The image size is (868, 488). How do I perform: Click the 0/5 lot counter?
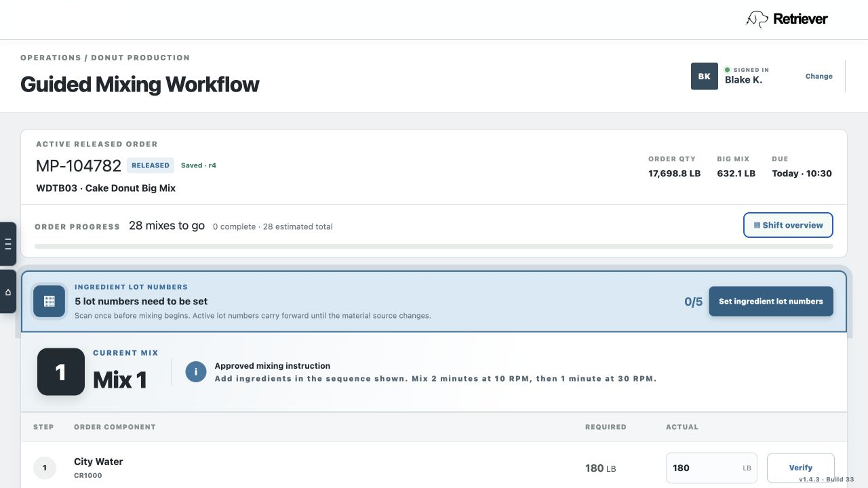pos(693,302)
